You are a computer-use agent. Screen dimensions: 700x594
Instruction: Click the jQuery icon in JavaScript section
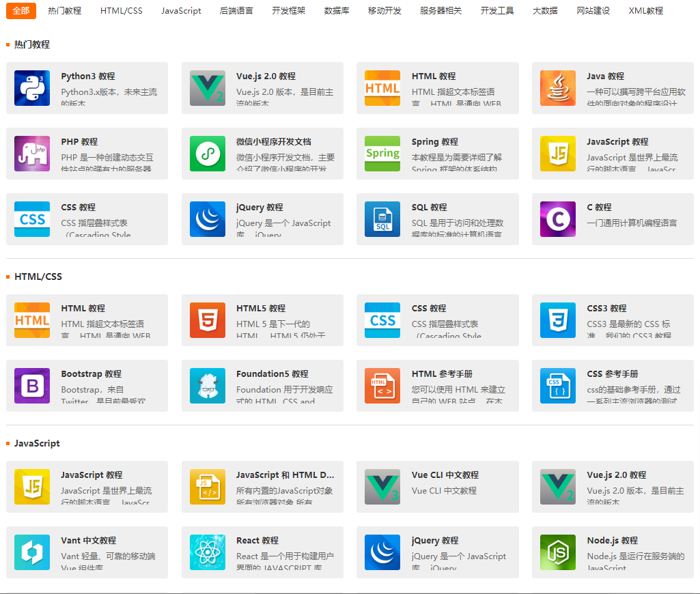[382, 552]
